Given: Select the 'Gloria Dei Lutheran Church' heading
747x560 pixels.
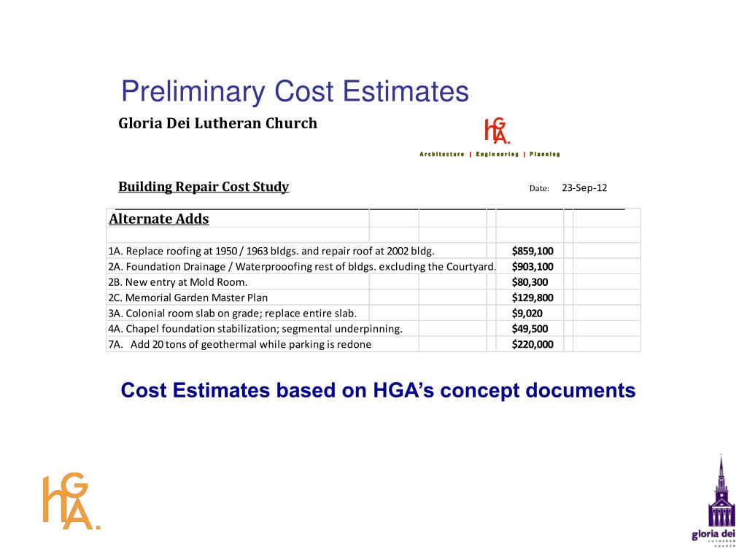Looking at the screenshot, I should [217, 123].
